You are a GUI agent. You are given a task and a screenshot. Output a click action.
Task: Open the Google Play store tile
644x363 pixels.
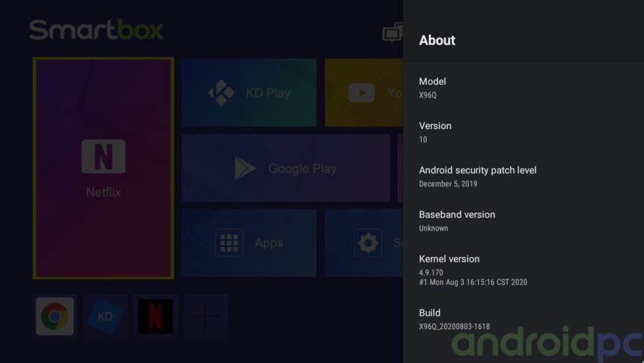(286, 168)
